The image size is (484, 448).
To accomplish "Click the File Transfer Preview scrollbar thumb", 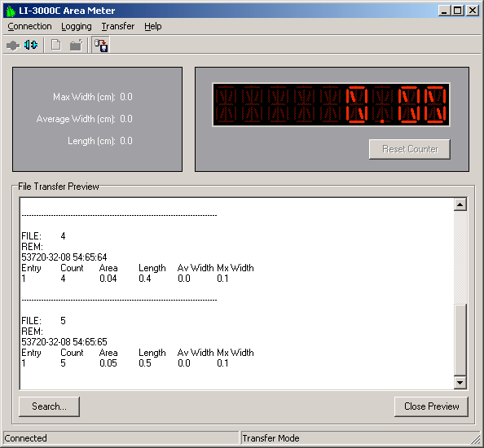I will tap(460, 340).
